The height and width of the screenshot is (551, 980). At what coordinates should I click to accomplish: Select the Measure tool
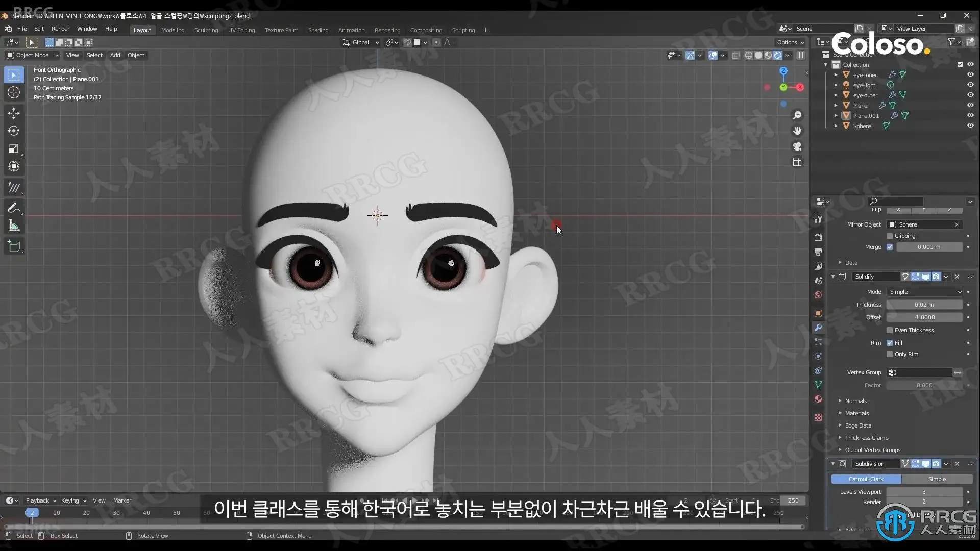coord(14,226)
